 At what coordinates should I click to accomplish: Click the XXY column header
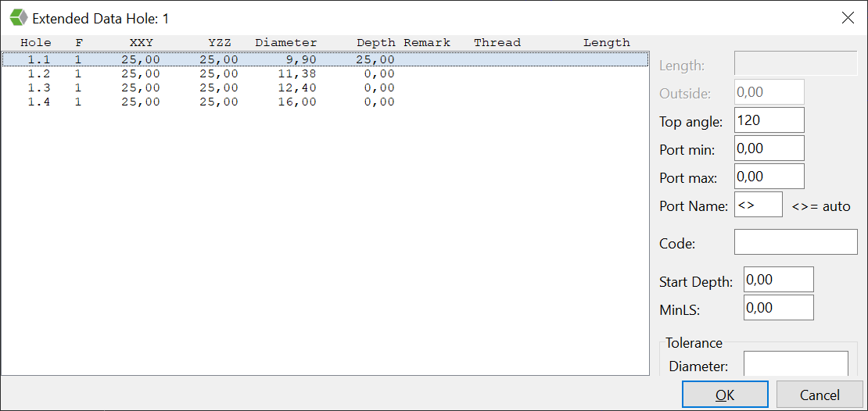142,43
